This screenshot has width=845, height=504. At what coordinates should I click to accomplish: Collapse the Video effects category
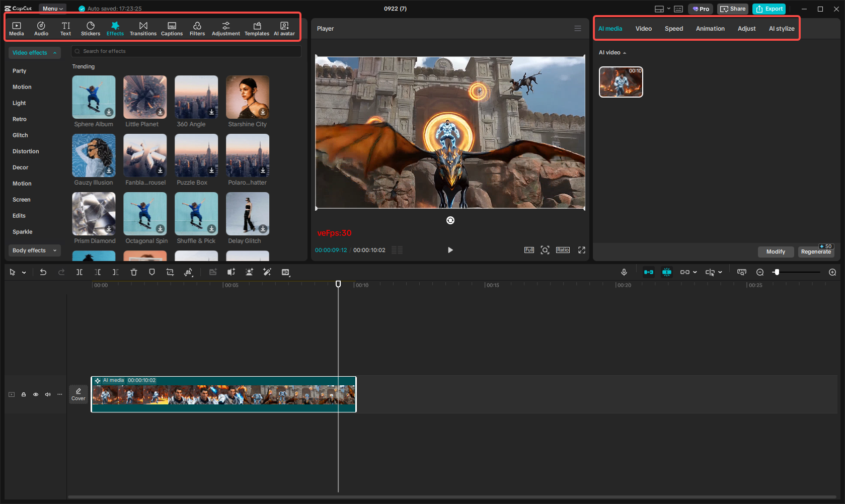[35, 53]
